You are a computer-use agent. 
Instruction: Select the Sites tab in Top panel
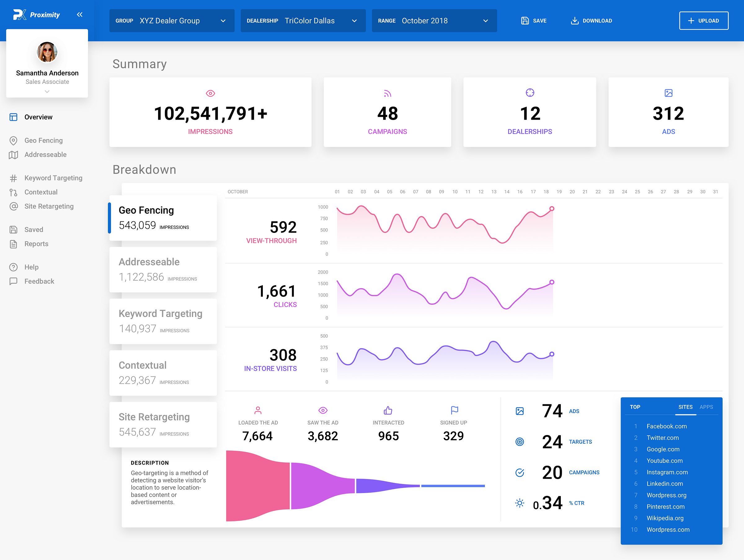tap(685, 407)
